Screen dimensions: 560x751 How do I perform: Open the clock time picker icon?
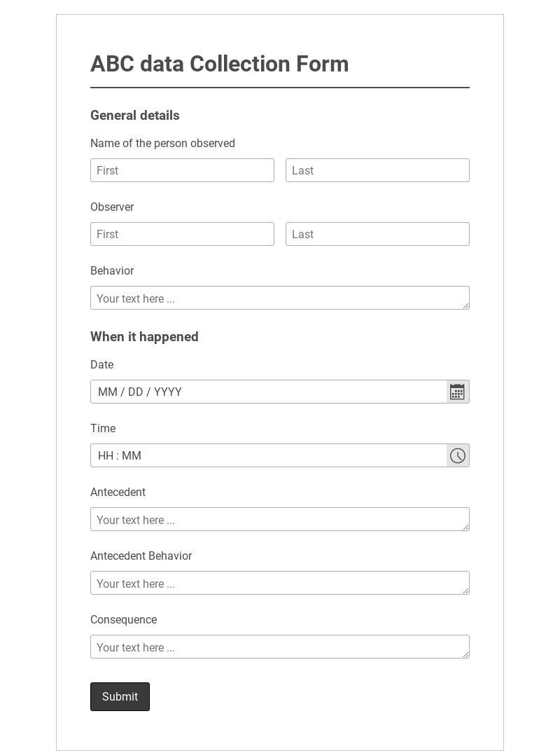(x=457, y=455)
